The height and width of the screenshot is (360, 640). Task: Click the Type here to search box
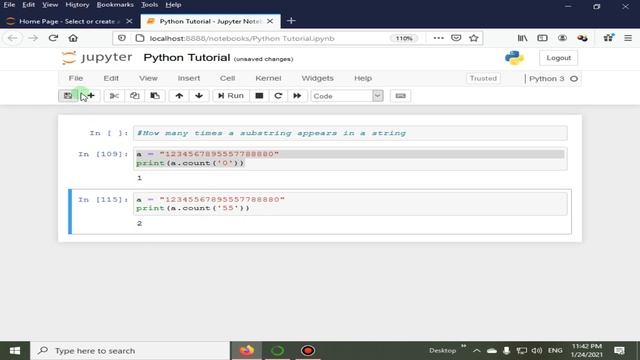coord(131,351)
